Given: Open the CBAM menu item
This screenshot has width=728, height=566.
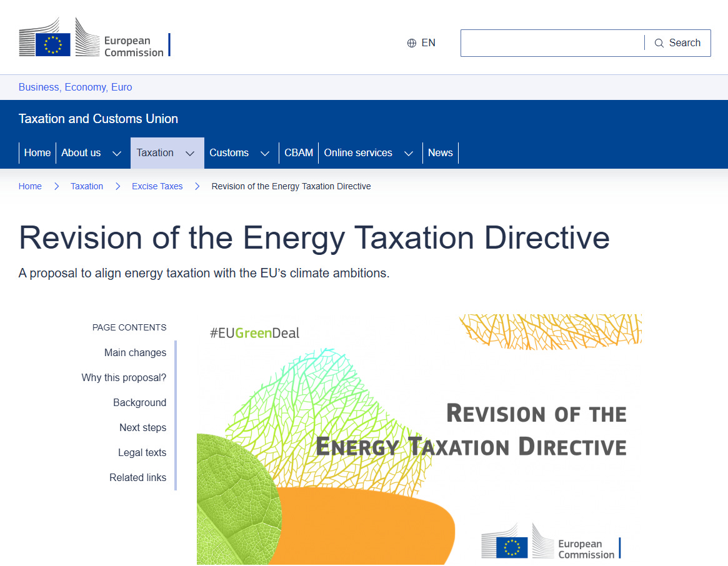Looking at the screenshot, I should point(299,153).
